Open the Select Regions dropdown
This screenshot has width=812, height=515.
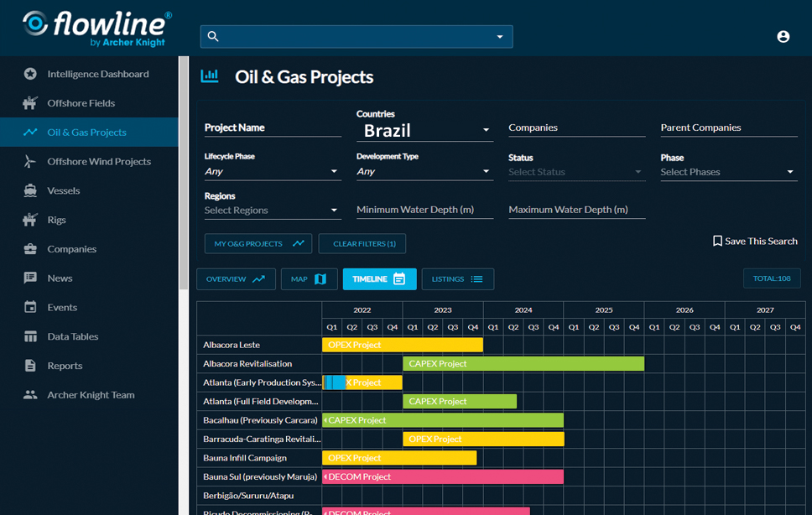[273, 211]
